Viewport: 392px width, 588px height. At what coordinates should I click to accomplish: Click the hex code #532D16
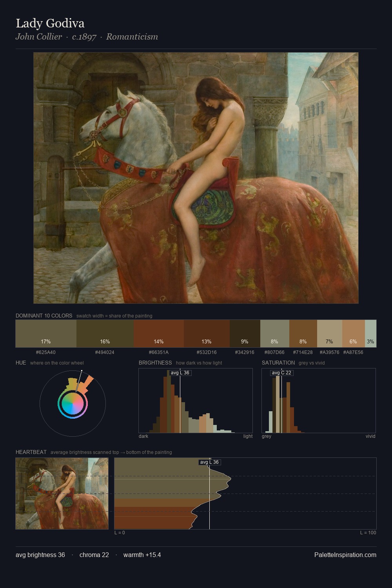tap(207, 352)
